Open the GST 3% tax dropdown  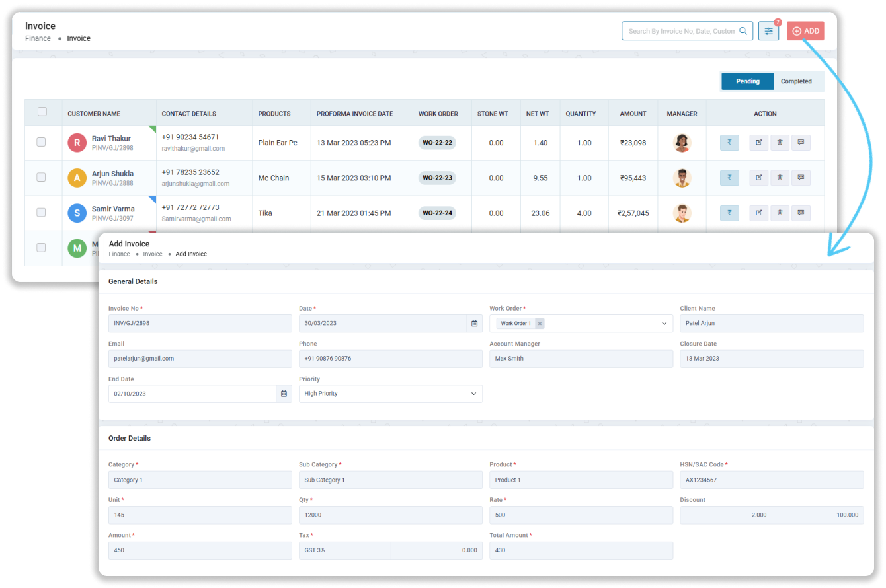pos(344,550)
